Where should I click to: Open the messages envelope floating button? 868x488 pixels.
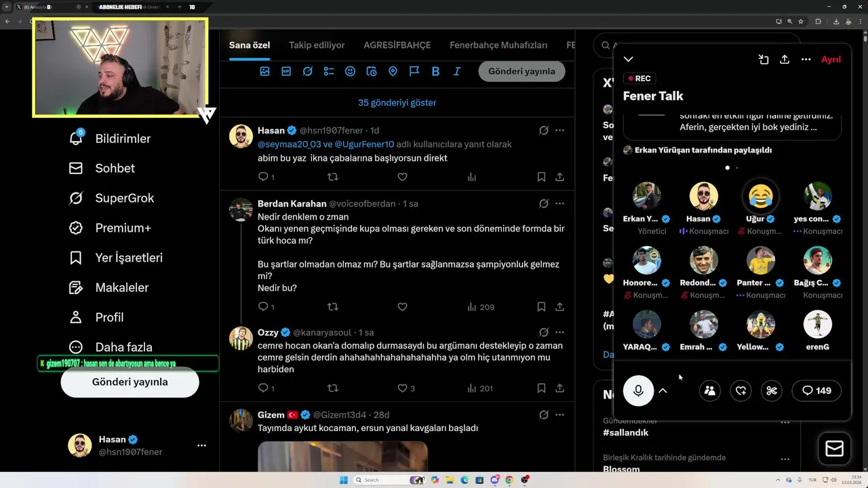click(x=834, y=449)
